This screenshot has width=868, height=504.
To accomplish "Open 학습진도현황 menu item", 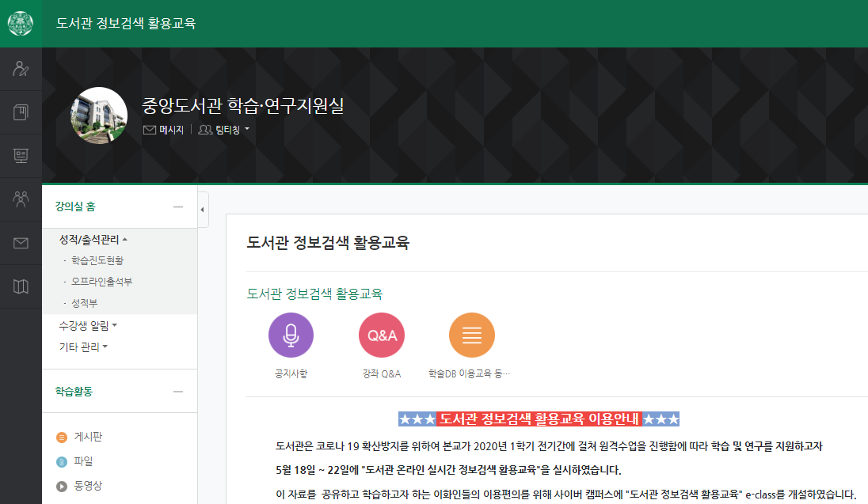I will [x=97, y=260].
